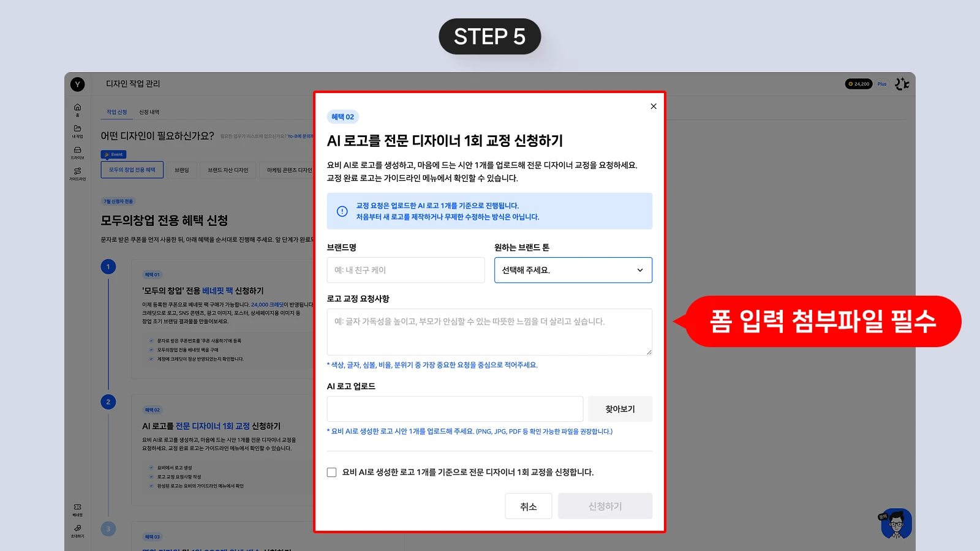Click the Plus plan label
This screenshot has height=551, width=980.
[x=882, y=84]
